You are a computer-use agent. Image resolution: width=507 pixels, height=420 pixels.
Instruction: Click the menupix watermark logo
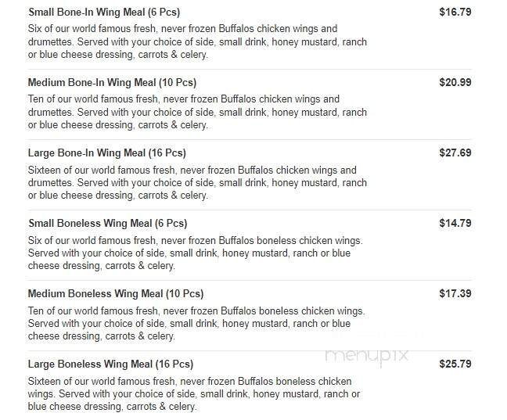point(366,354)
